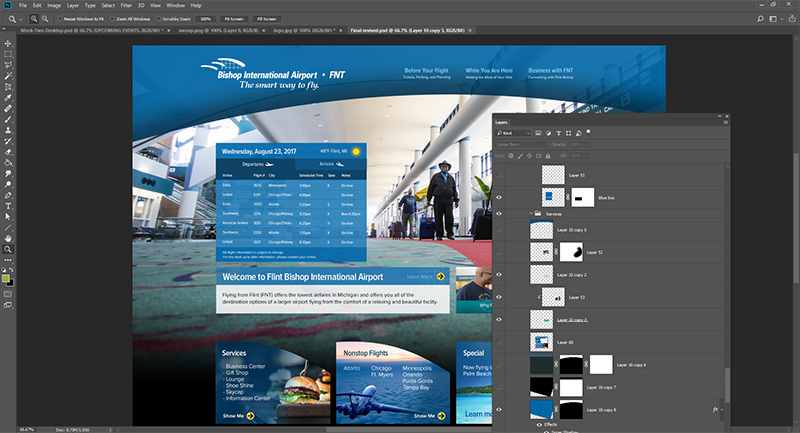Image resolution: width=800 pixels, height=433 pixels.
Task: Click the Change Screen Mode icon
Action: (x=8, y=305)
